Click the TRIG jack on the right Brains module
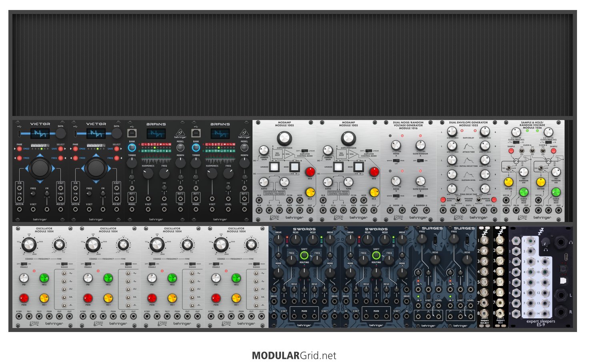The image size is (589, 364). pyautogui.click(x=244, y=209)
